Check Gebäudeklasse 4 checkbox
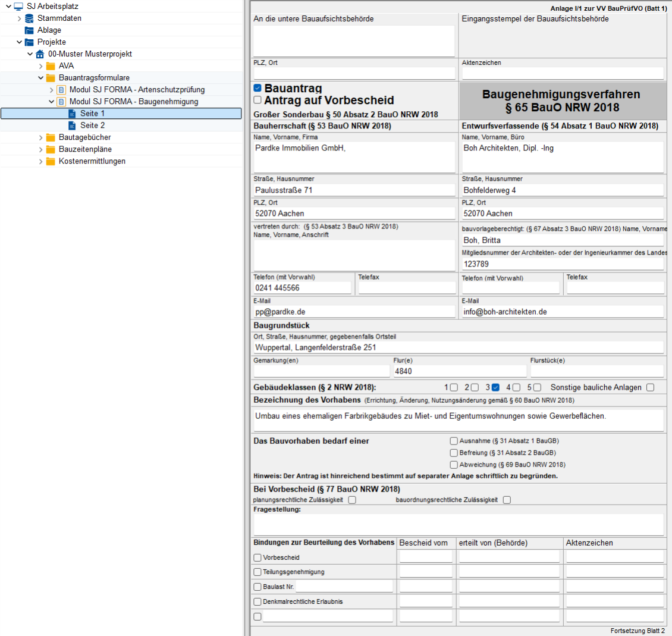The width and height of the screenshot is (672, 636). tap(516, 387)
